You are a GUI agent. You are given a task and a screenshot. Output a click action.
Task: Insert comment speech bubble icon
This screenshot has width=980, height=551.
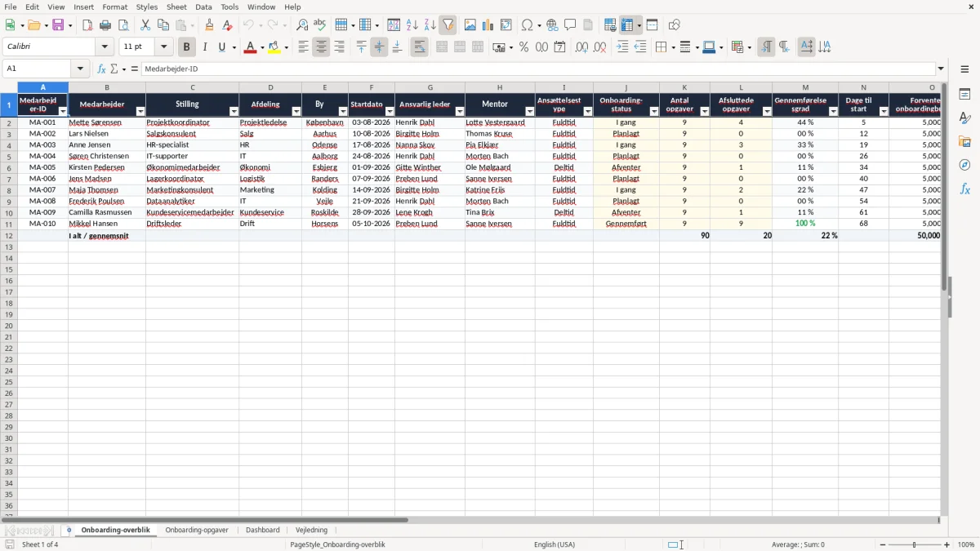(570, 25)
